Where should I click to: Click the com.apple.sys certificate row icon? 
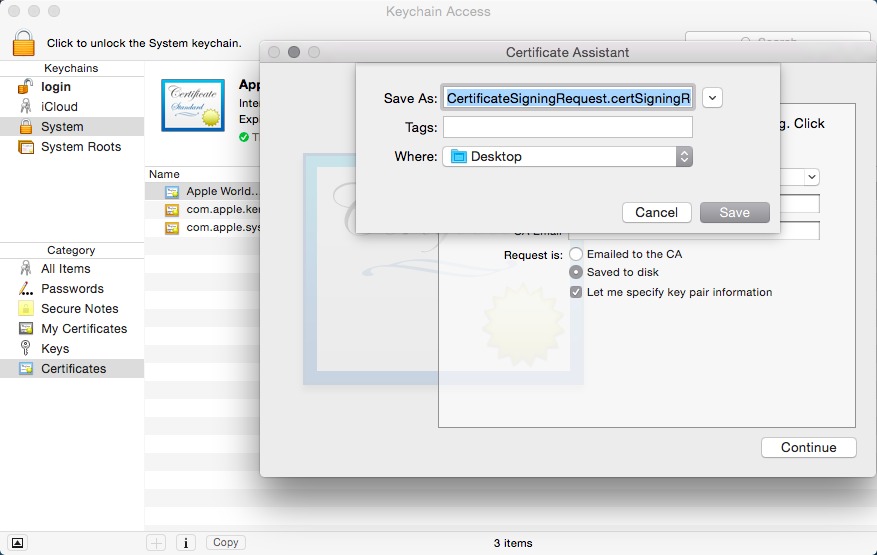(x=172, y=228)
